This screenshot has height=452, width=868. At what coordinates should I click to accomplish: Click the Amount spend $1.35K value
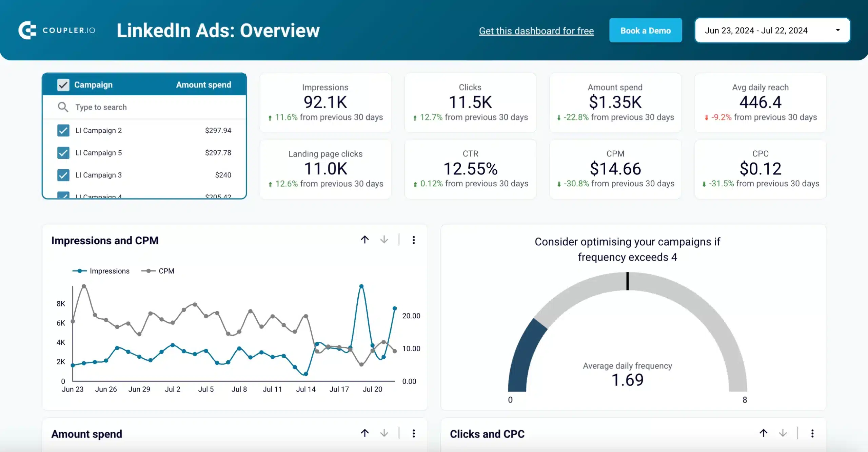[615, 102]
